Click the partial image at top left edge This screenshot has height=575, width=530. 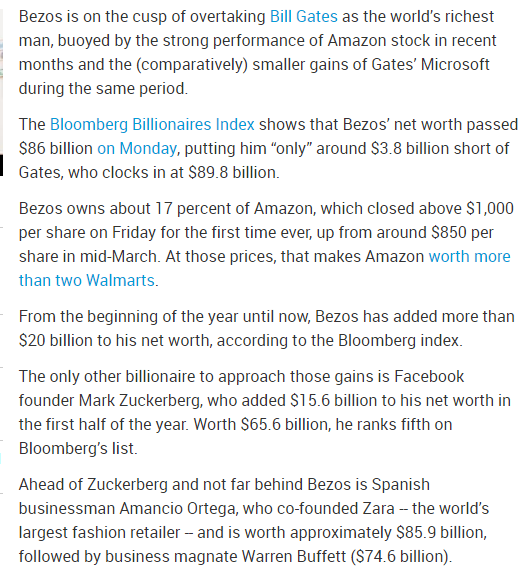(1, 81)
